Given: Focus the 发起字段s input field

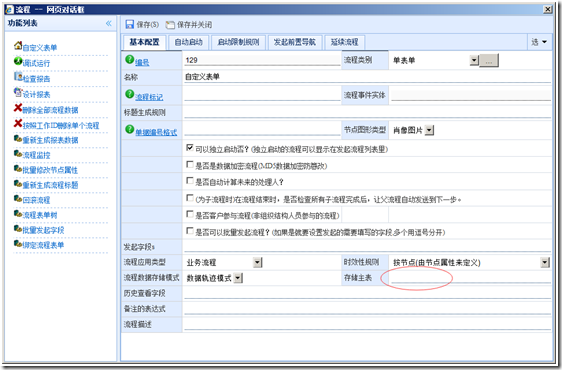Looking at the screenshot, I should pos(367,247).
